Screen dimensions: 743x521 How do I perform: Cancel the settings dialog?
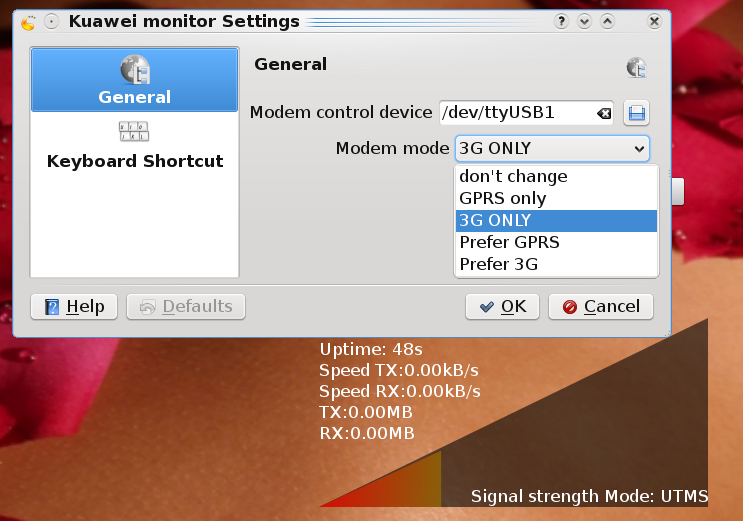coord(601,307)
